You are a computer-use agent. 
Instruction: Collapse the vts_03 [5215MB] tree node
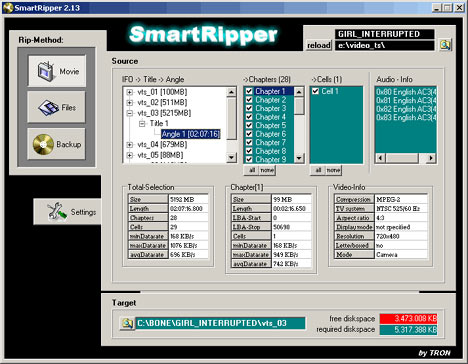pos(130,113)
